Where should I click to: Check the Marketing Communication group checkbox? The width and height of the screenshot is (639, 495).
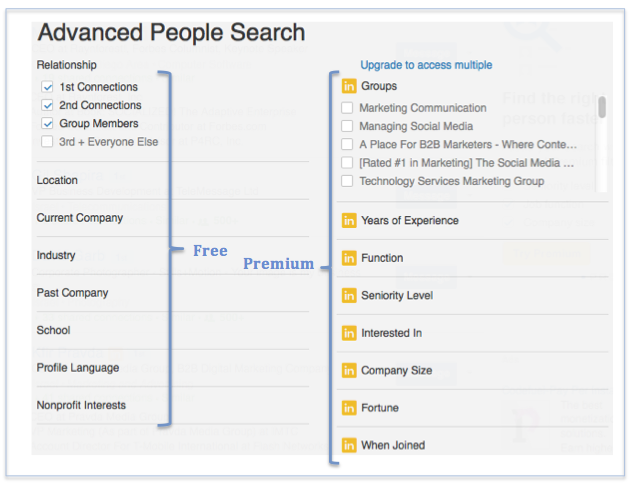pyautogui.click(x=347, y=108)
